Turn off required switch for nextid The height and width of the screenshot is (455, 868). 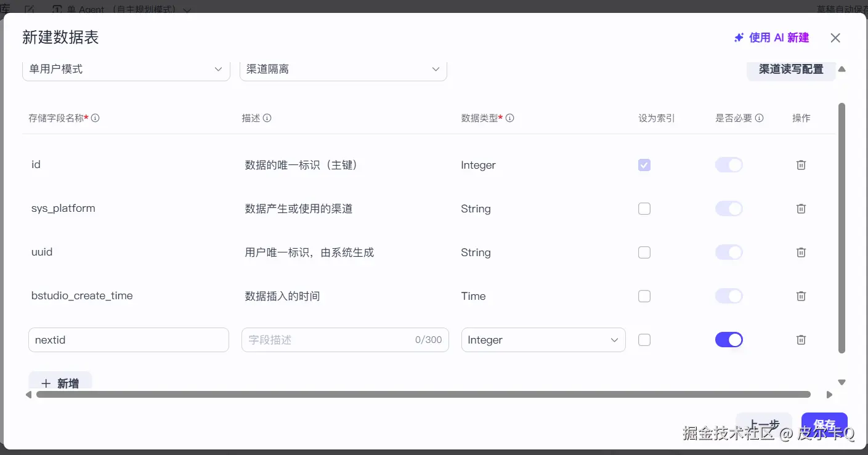tap(729, 340)
